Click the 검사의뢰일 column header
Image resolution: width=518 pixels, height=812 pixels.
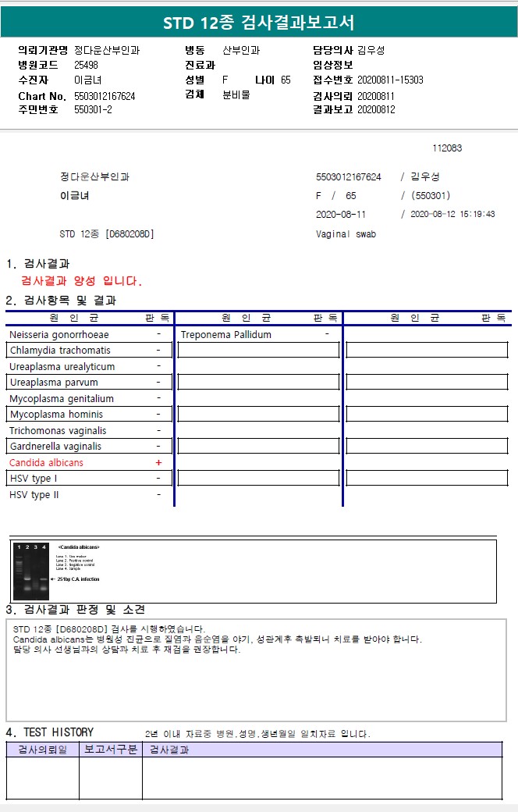tap(42, 750)
